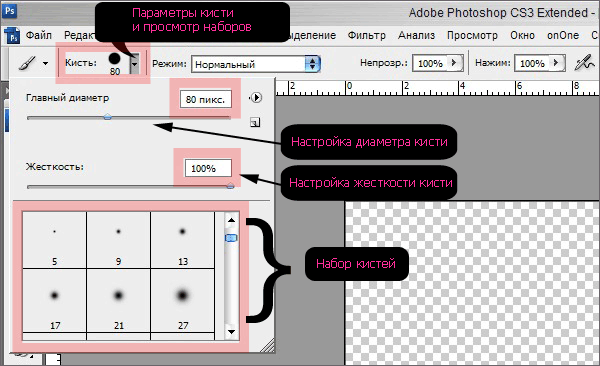Click the Photoshop title bar logo

click(x=10, y=11)
